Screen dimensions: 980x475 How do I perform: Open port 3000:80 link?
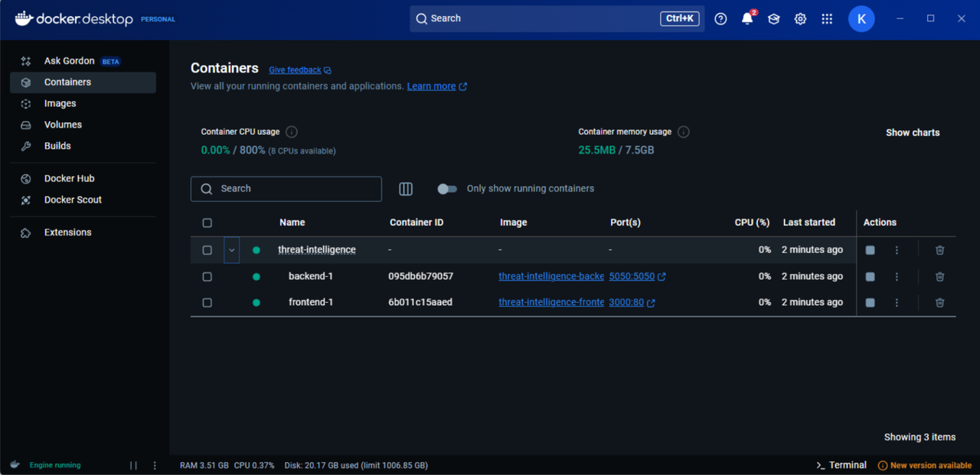(x=632, y=302)
